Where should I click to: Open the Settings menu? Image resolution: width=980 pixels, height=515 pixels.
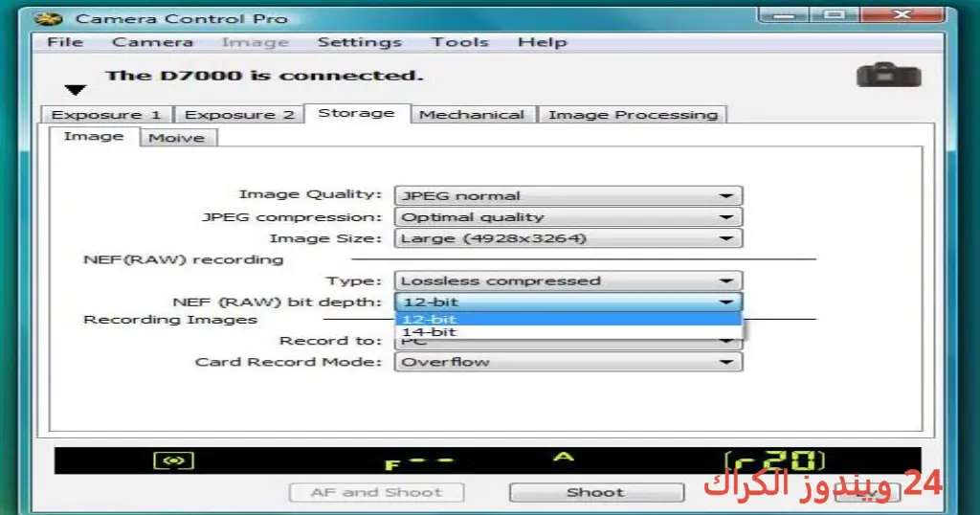[x=360, y=42]
